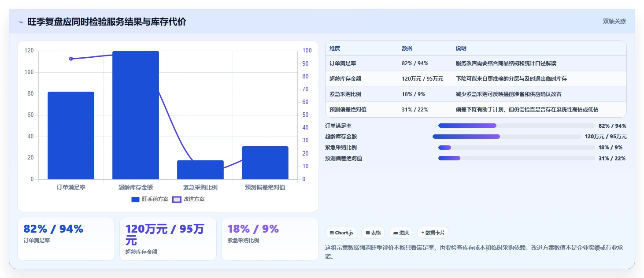Select the 表格 tag chip
The image size is (644, 278).
(373, 233)
